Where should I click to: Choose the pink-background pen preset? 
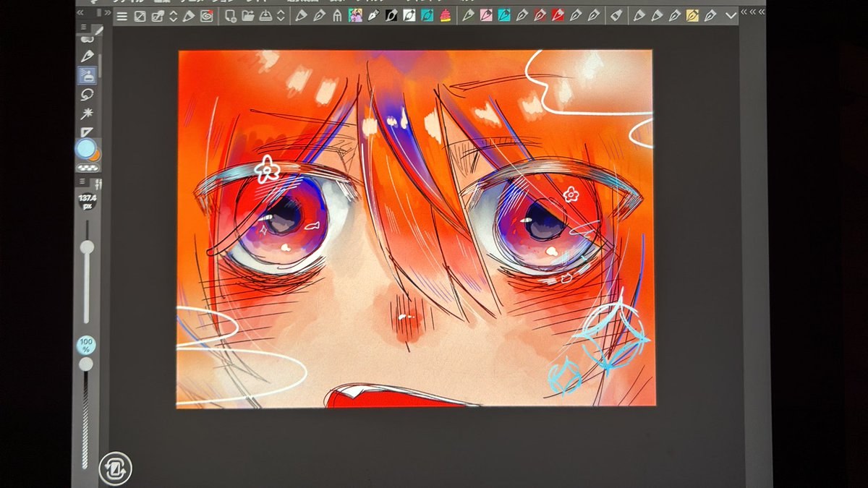tap(486, 15)
